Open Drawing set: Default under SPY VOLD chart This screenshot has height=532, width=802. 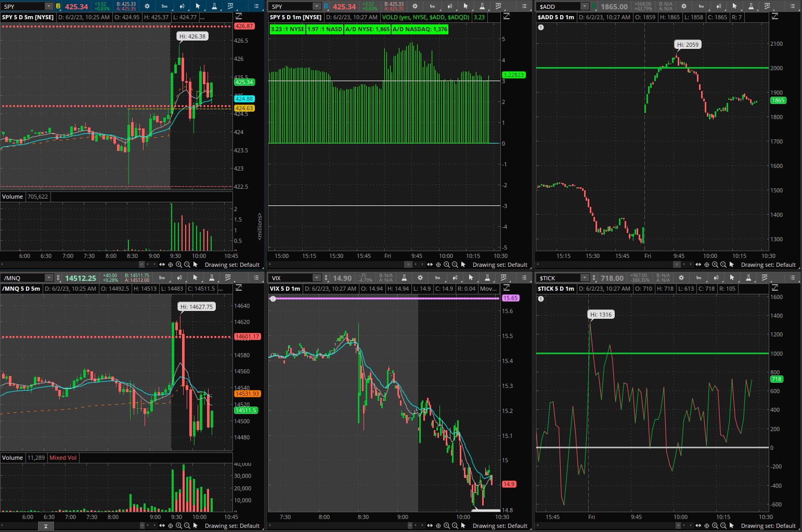(500, 265)
